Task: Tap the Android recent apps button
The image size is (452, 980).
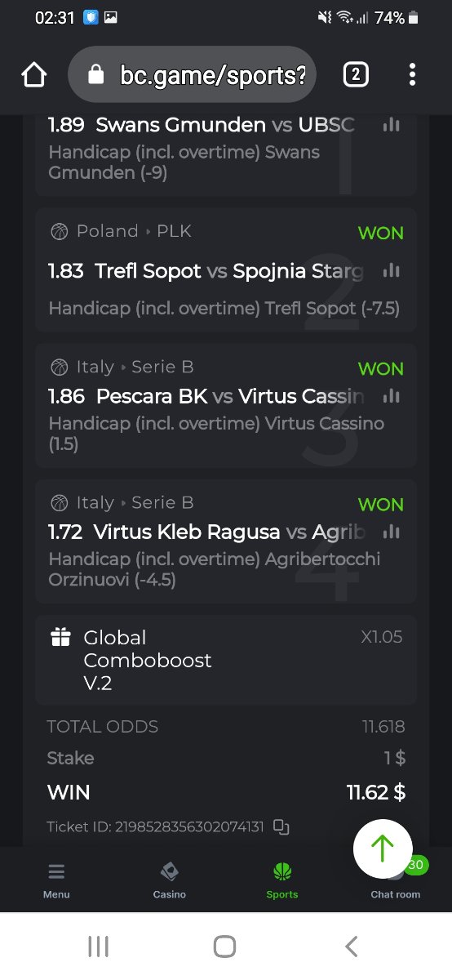Action: 98,947
